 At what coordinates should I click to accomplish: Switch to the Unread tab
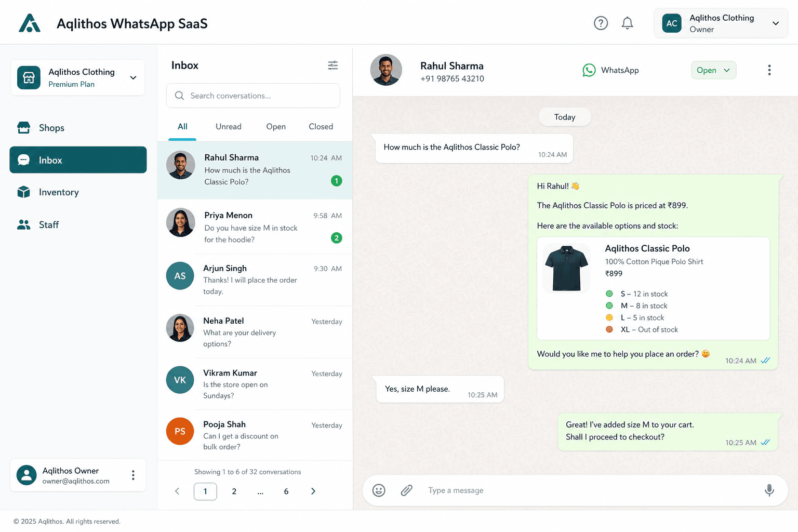[229, 127]
